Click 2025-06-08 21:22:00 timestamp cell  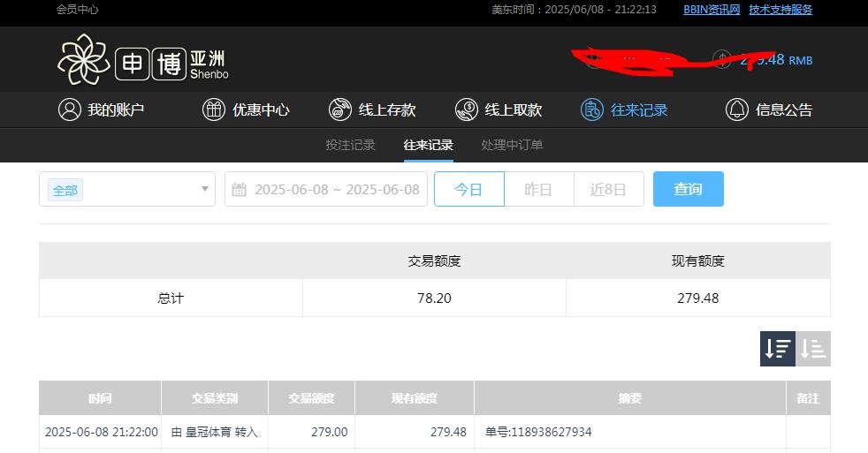coord(102,432)
